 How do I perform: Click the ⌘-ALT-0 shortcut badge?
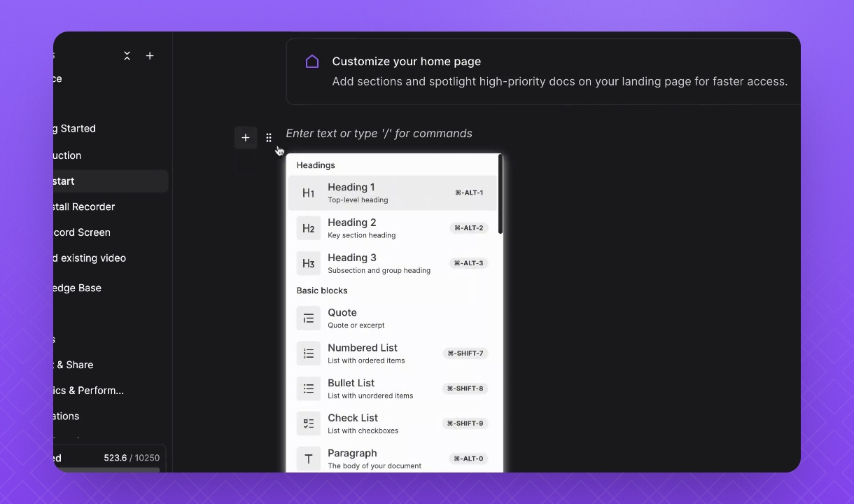point(468,458)
